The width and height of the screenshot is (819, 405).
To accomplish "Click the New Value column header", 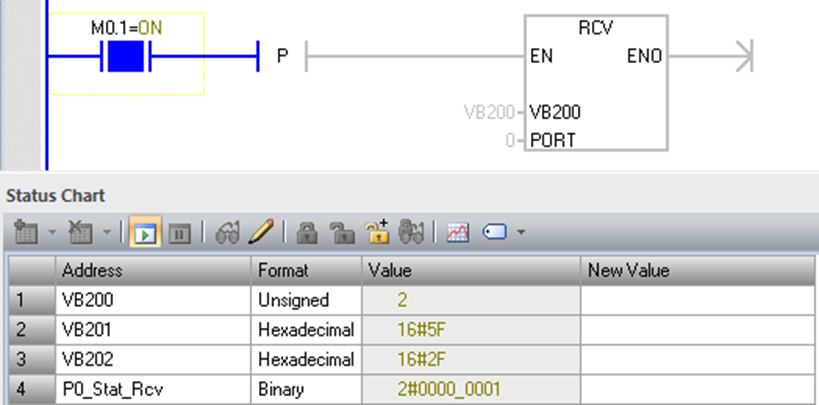I will point(698,270).
